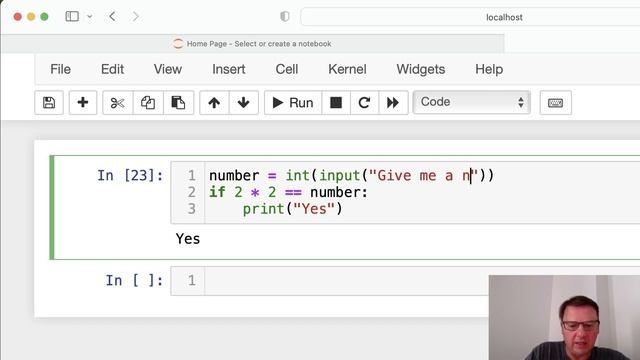Click the print("Yes") code line
This screenshot has width=640, height=360.
click(292, 209)
